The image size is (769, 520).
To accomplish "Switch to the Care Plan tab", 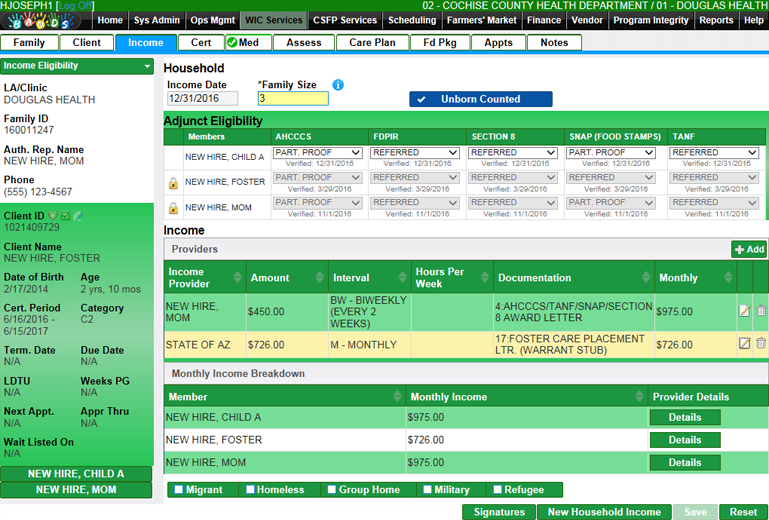I will tap(372, 42).
